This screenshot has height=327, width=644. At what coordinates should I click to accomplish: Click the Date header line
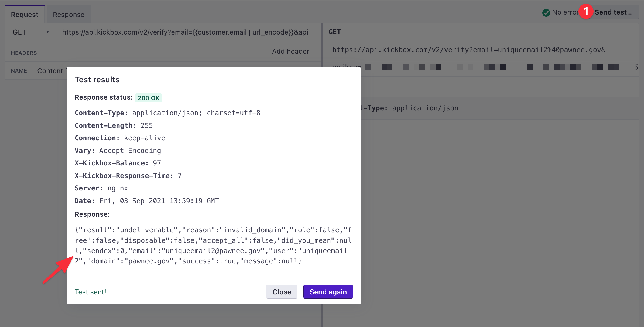pyautogui.click(x=147, y=201)
